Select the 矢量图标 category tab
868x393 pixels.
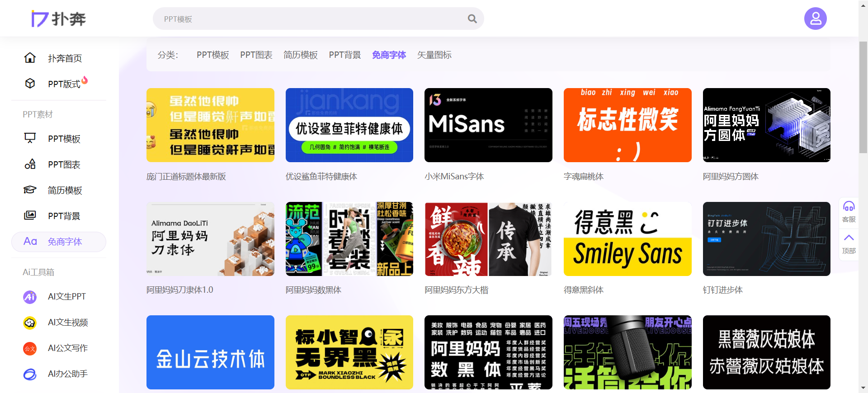[434, 55]
